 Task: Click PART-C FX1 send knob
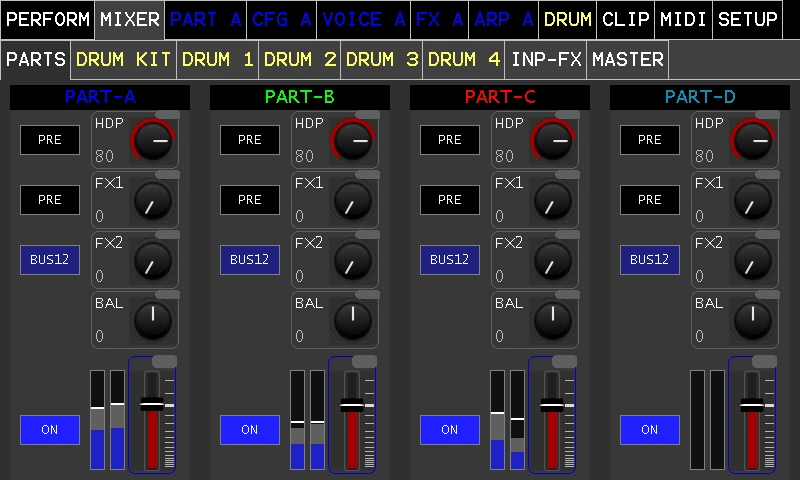pyautogui.click(x=553, y=201)
